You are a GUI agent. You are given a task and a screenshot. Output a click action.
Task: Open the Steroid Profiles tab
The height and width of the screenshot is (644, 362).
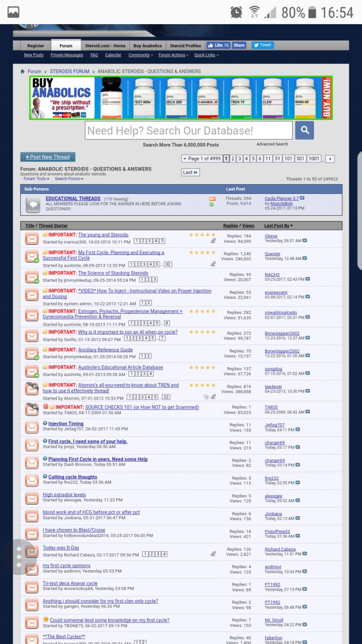(185, 46)
